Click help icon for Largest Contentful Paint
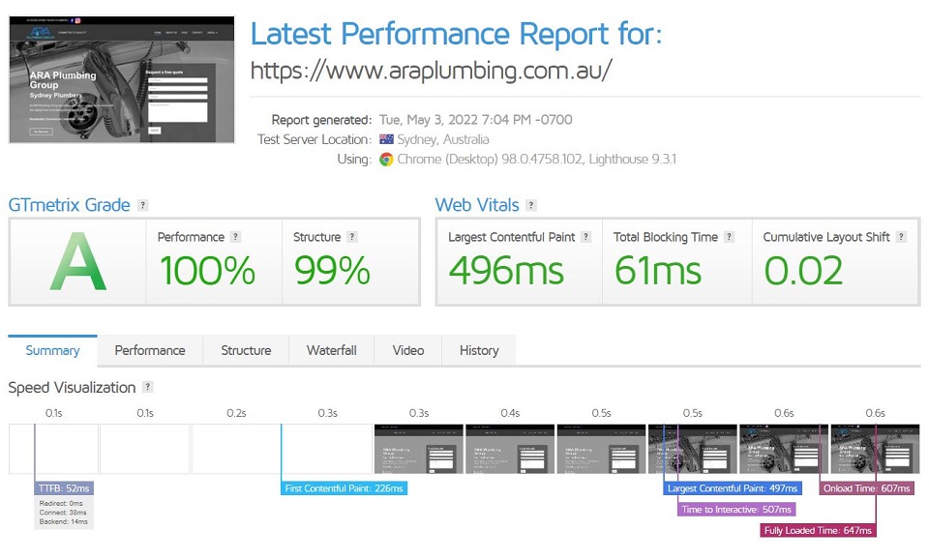 pos(586,237)
